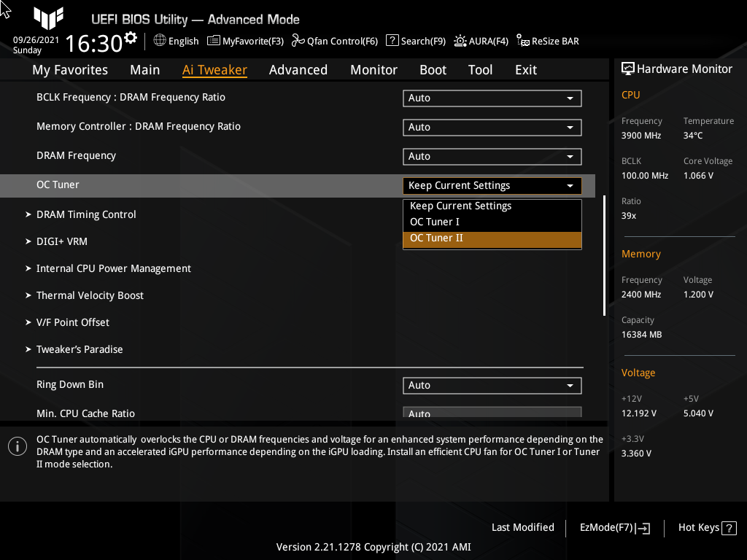Open the Ring Down Bin dropdown
747x560 pixels.
(x=492, y=385)
